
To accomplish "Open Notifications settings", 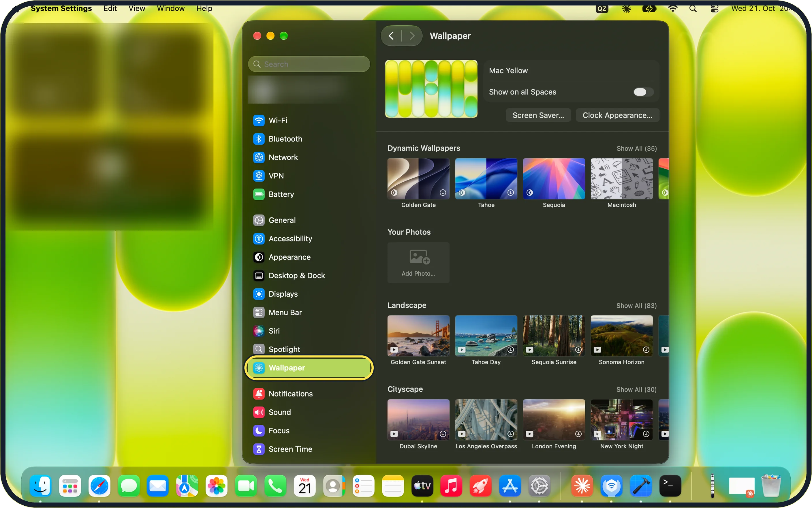I will [x=309, y=394].
